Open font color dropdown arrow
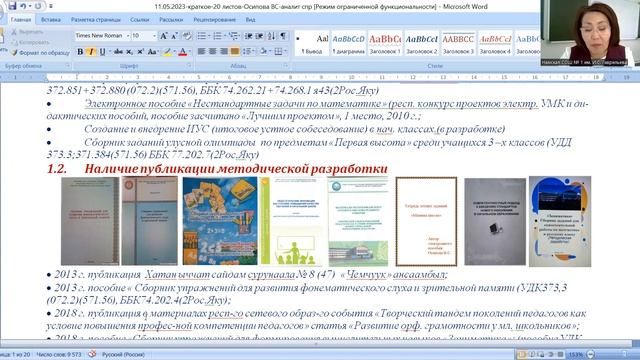Image resolution: width=640 pixels, height=360 pixels. click(190, 51)
